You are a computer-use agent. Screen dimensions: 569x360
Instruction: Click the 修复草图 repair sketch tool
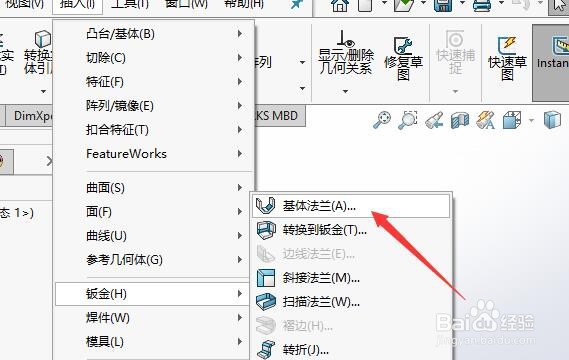[404, 58]
